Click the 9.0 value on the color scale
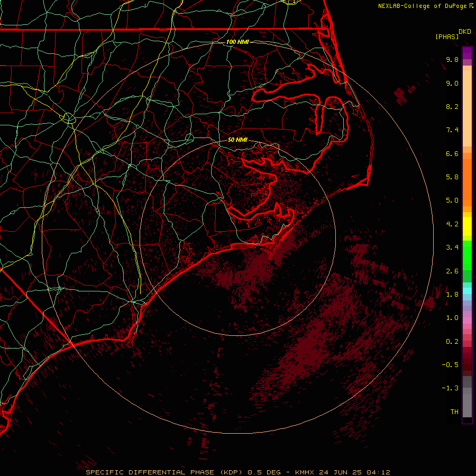The image size is (476, 476). (x=452, y=83)
